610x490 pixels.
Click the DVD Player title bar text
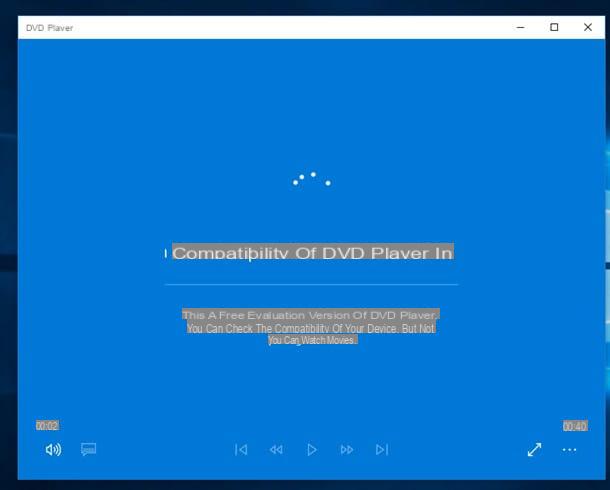(49, 28)
